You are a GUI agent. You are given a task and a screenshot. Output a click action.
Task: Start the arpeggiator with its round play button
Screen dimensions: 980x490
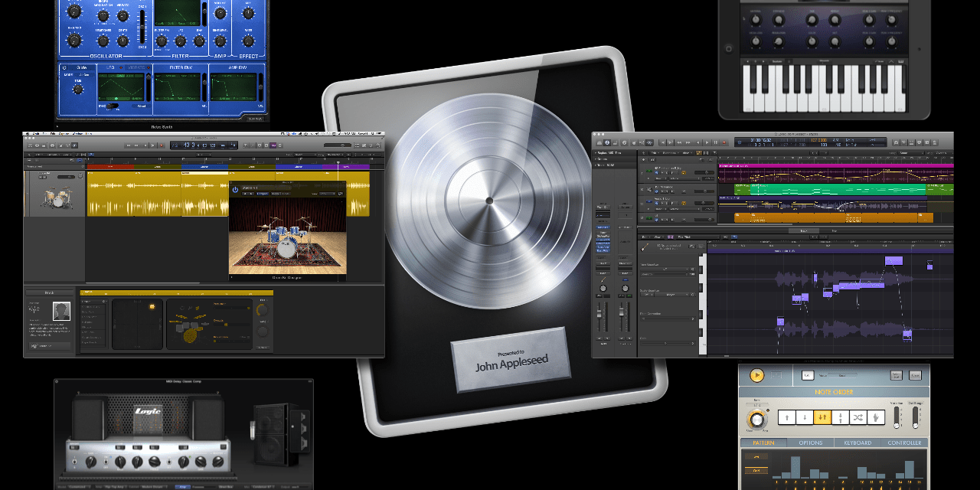757,375
